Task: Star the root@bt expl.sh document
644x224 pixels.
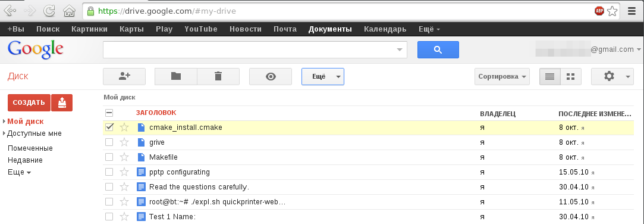Action: pyautogui.click(x=124, y=202)
